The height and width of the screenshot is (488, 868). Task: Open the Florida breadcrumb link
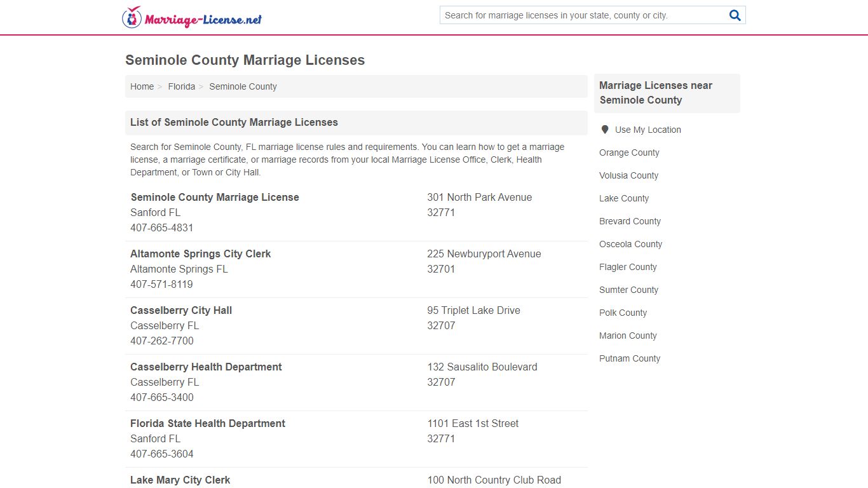click(x=182, y=86)
